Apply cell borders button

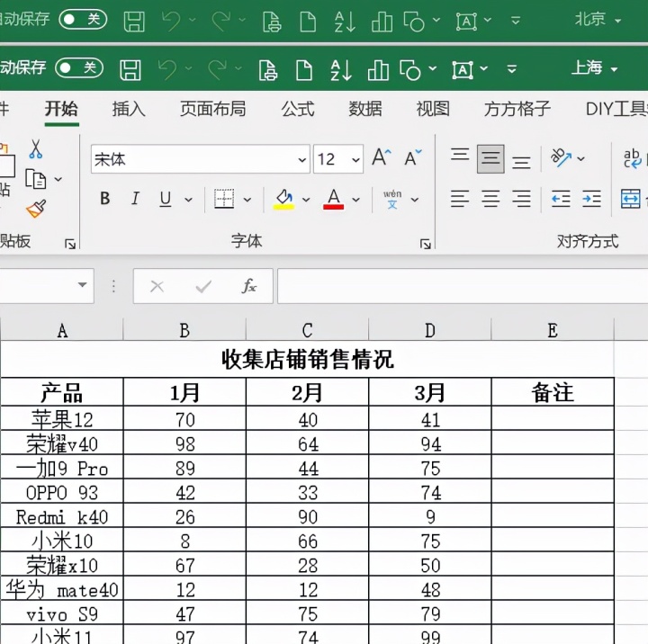[224, 199]
